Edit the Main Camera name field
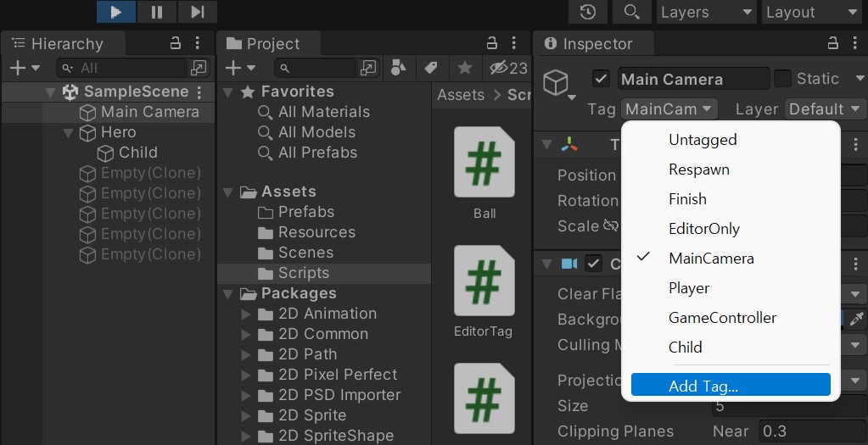This screenshot has height=445, width=868. point(693,79)
